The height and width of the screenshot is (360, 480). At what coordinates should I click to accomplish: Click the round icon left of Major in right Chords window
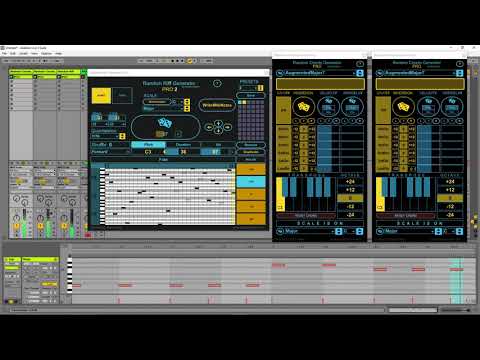pos(380,231)
